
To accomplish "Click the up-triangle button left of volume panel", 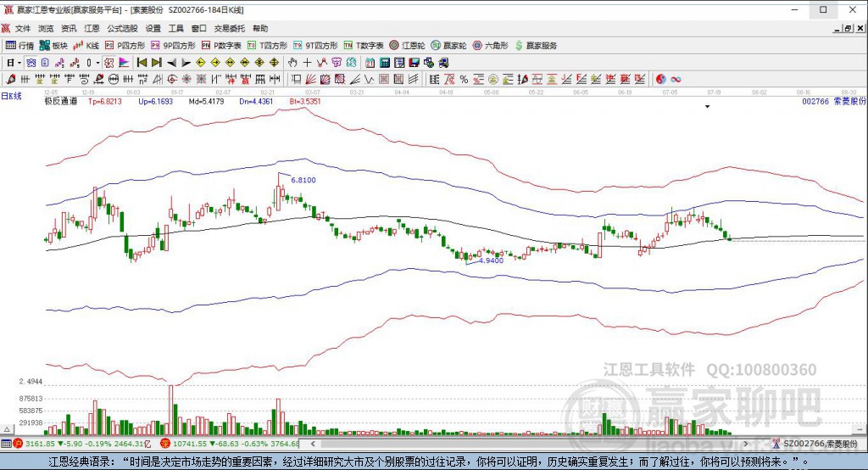I will [x=7, y=429].
